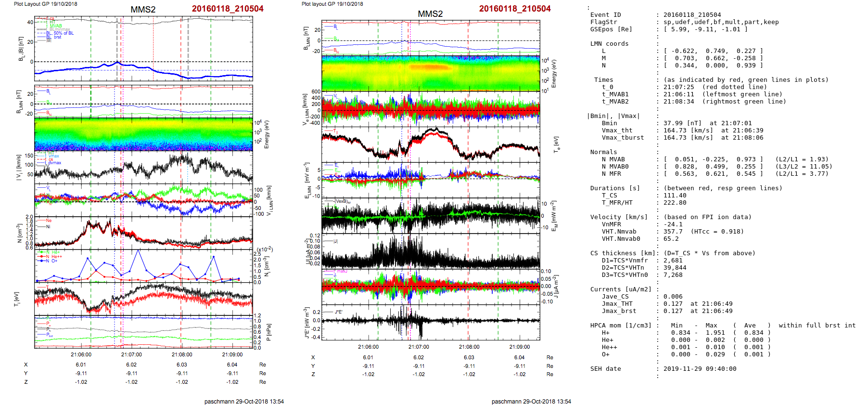Click the left plot's MMS2 title

click(x=143, y=10)
